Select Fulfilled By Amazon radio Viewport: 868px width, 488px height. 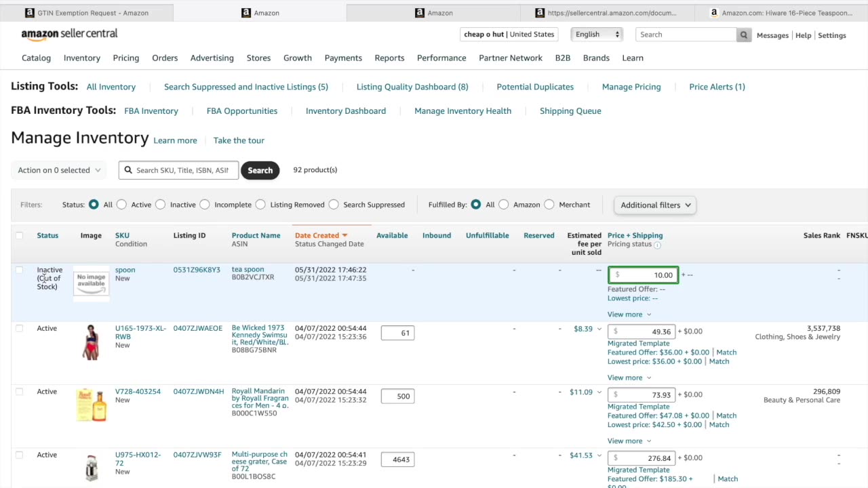[504, 205]
